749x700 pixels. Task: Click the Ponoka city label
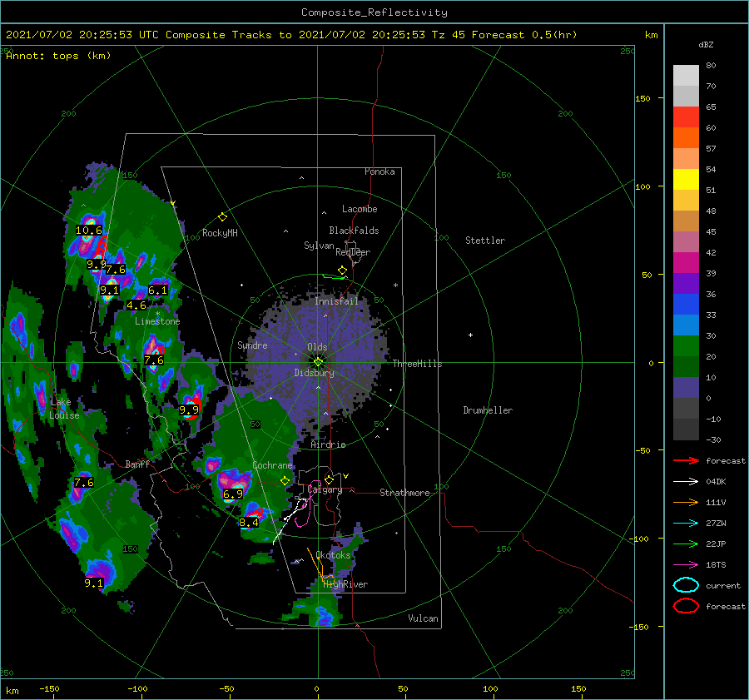(x=379, y=172)
